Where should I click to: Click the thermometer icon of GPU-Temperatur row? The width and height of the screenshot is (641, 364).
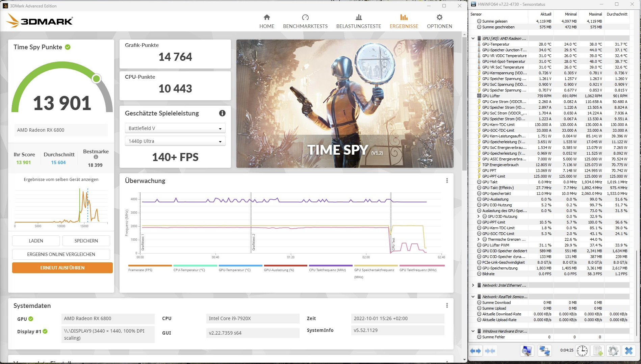[479, 44]
